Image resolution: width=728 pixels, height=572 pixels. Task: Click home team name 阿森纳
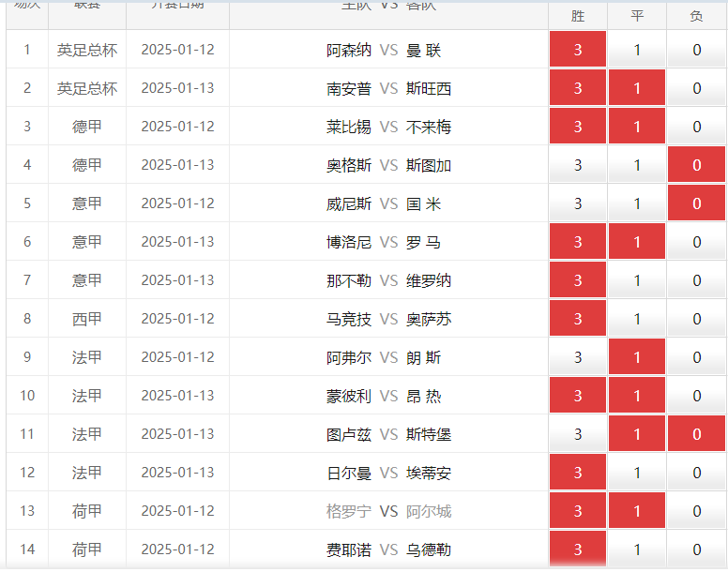(x=349, y=50)
